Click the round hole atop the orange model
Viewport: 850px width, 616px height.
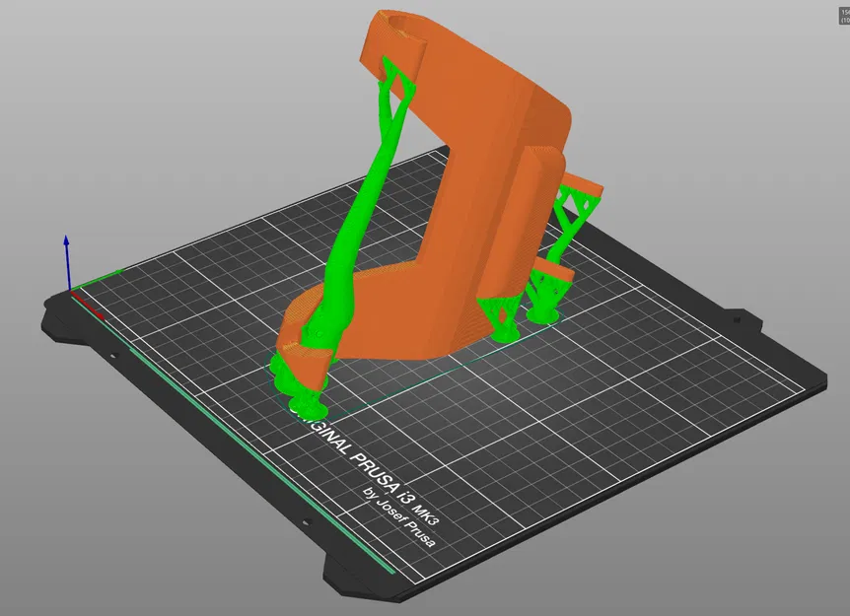tap(403, 24)
